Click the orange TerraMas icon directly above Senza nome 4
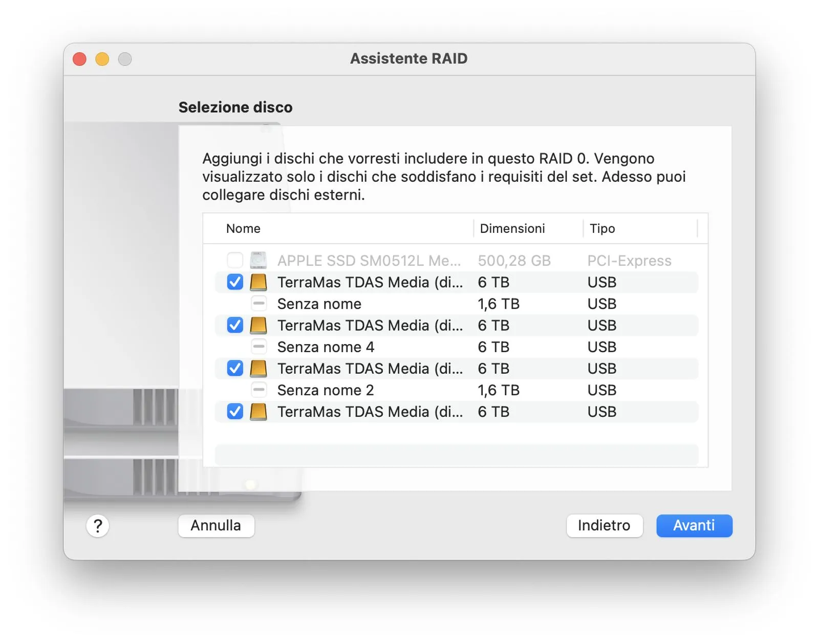The image size is (819, 644). click(258, 325)
